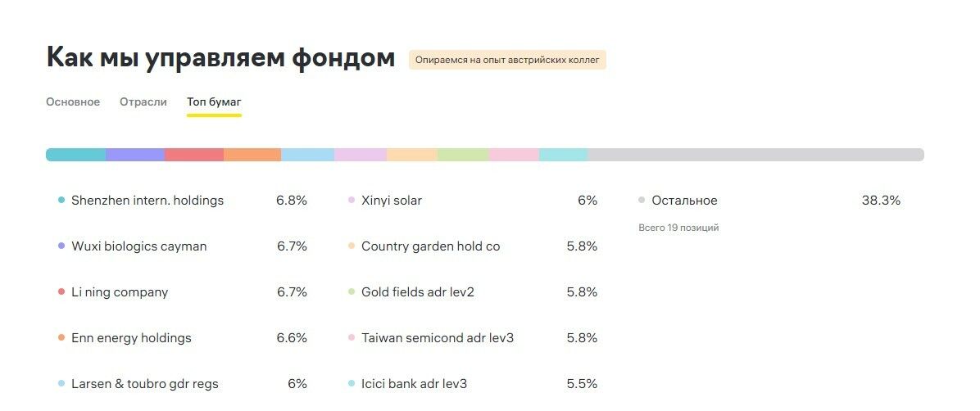Click the grey Остальное bar segment
The image size is (980, 411).
coord(755,155)
